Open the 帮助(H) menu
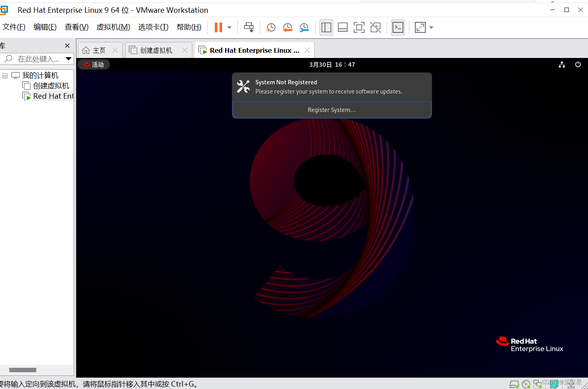 (189, 27)
